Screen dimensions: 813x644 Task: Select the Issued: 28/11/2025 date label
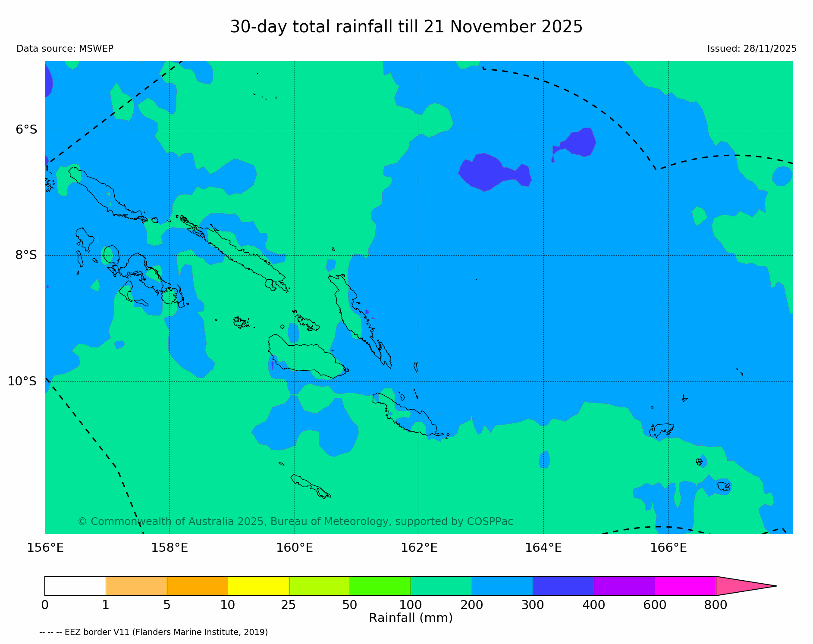click(x=751, y=49)
